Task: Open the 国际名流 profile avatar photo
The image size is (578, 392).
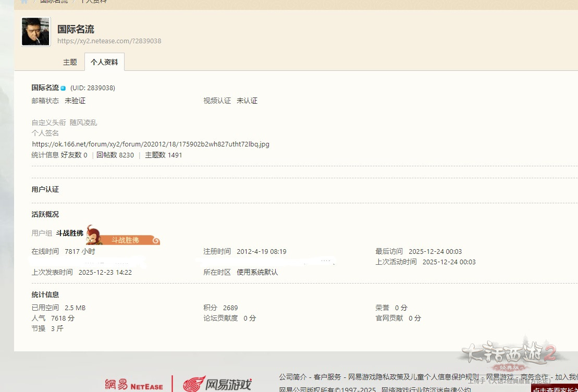Action: tap(36, 31)
